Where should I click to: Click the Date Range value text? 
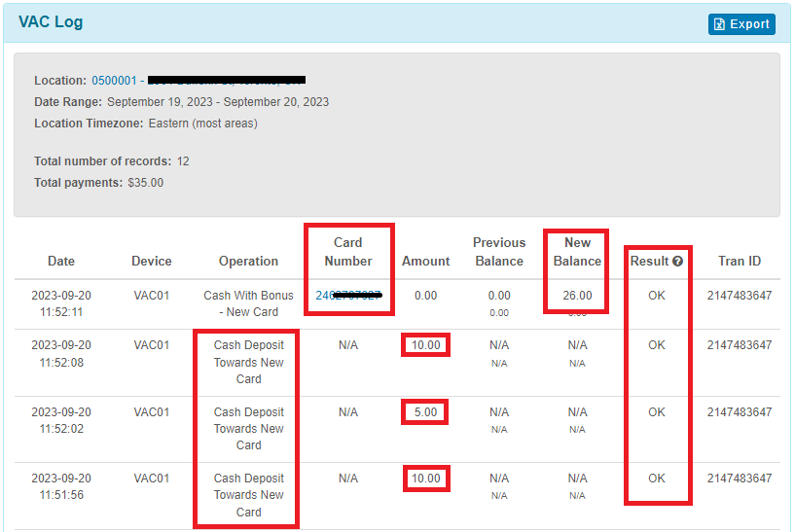(x=218, y=102)
